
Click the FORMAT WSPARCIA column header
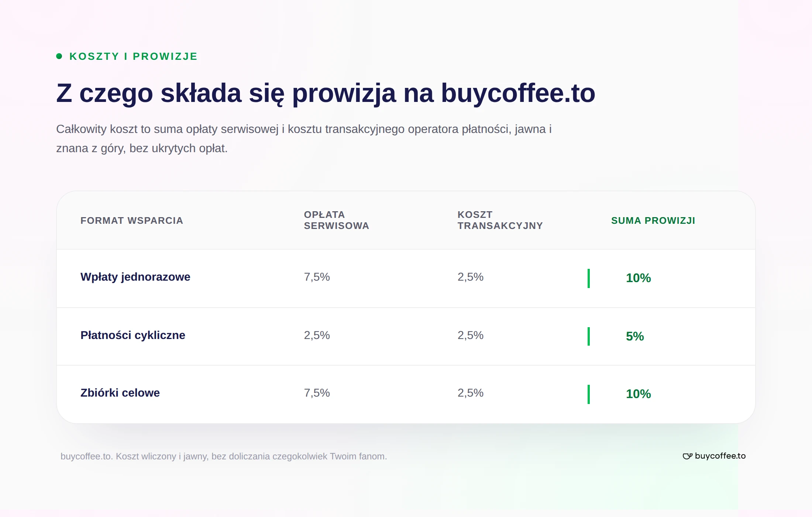click(132, 220)
